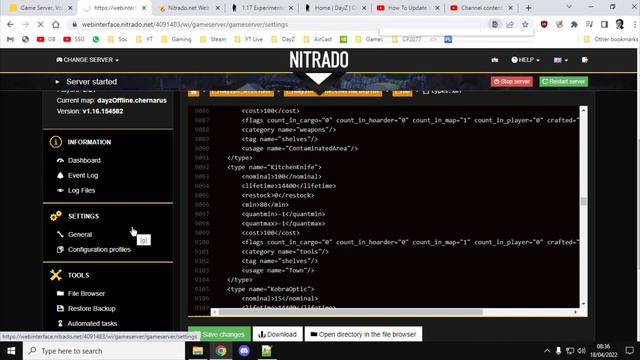Click the nominal 100 line in editor
This screenshot has height=360, width=640.
click(x=281, y=176)
